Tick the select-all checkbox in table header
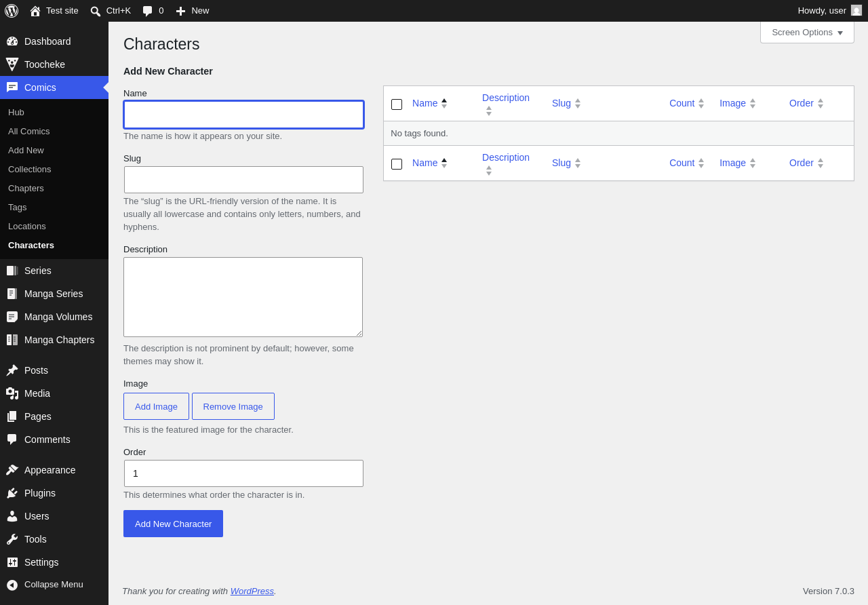Screen dimensions: 868x605 pyautogui.click(x=397, y=104)
